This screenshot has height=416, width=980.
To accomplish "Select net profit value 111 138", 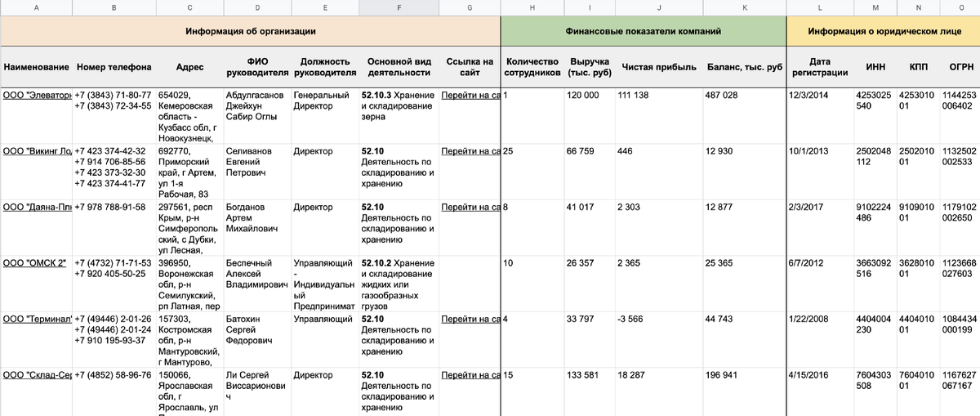I will coord(658,114).
